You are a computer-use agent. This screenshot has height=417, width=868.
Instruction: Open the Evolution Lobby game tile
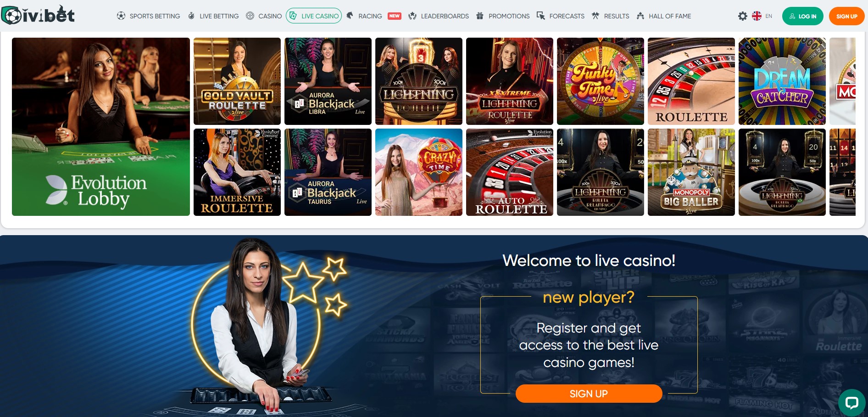coord(101,127)
